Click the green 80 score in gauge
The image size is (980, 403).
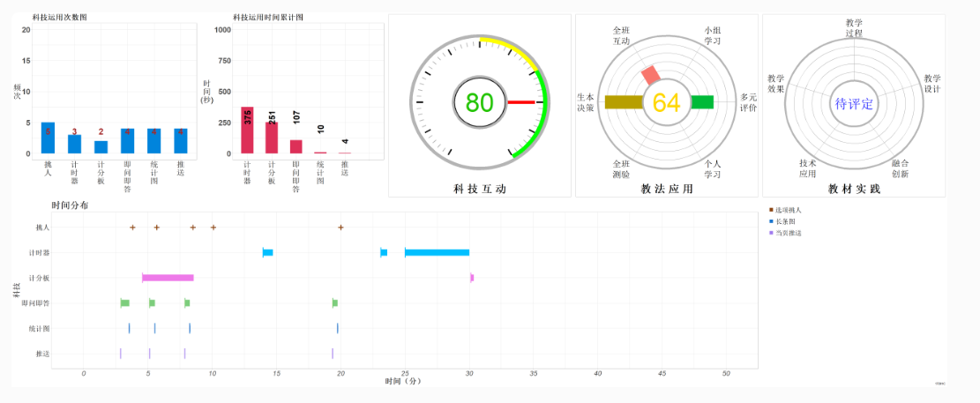479,103
